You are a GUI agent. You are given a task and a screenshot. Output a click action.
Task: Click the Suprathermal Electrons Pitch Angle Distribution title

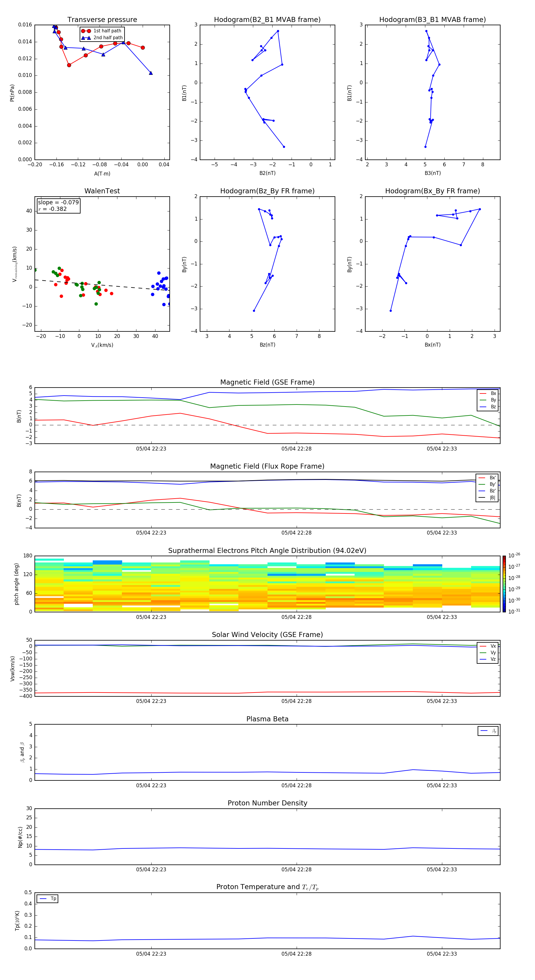point(267,551)
